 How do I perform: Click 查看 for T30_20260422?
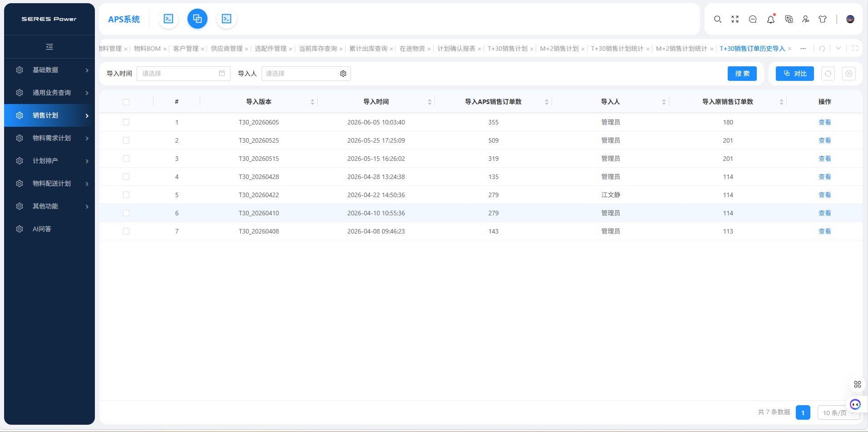824,195
